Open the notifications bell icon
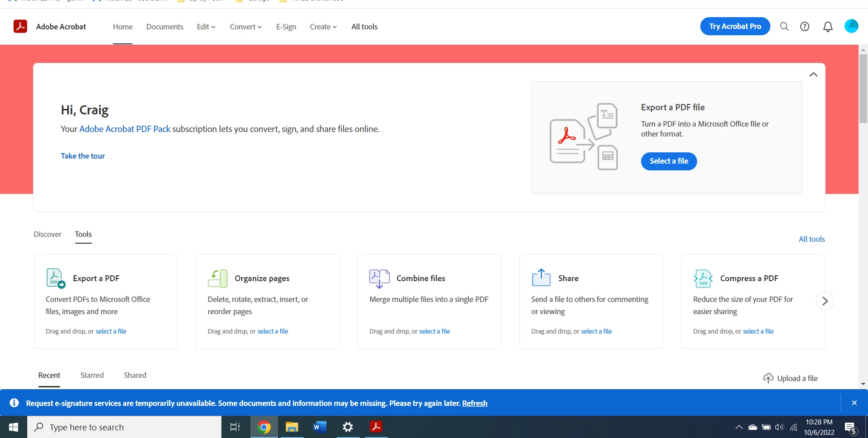Screen dimensions: 868x438 (828, 27)
